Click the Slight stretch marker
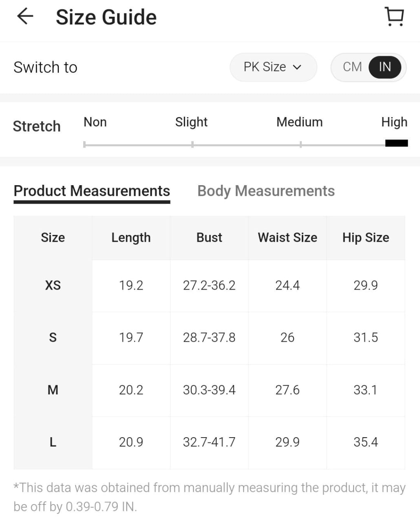 click(x=192, y=144)
